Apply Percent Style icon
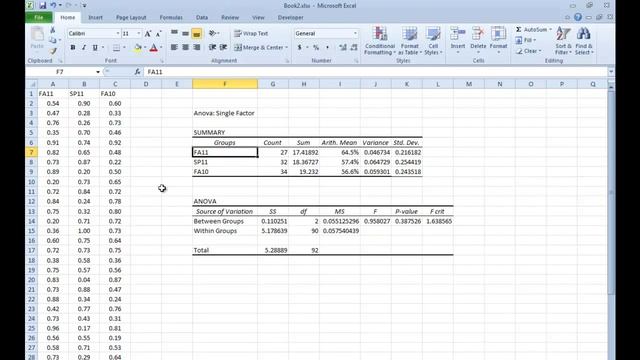This screenshot has width=640, height=360. [x=316, y=48]
